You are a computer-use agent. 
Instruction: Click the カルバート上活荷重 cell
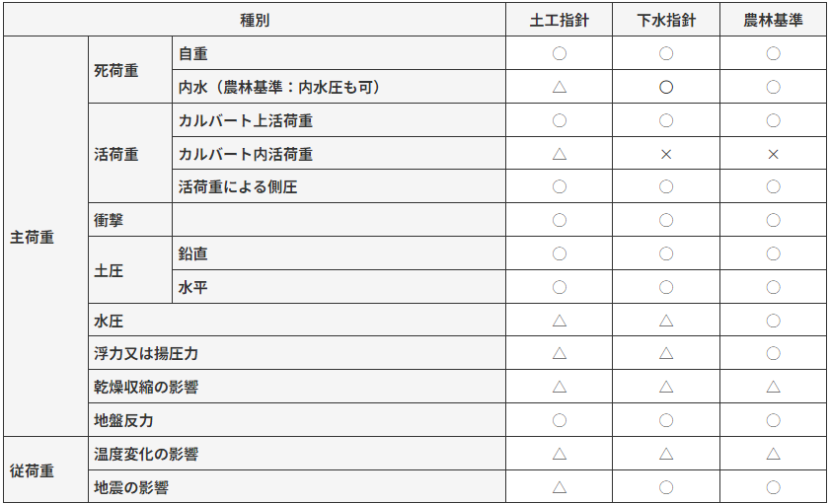[x=339, y=120]
